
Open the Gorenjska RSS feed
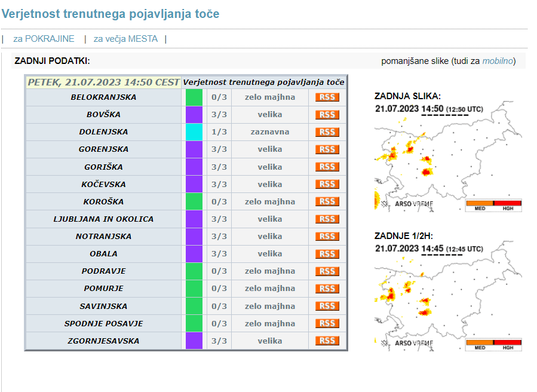tap(327, 149)
